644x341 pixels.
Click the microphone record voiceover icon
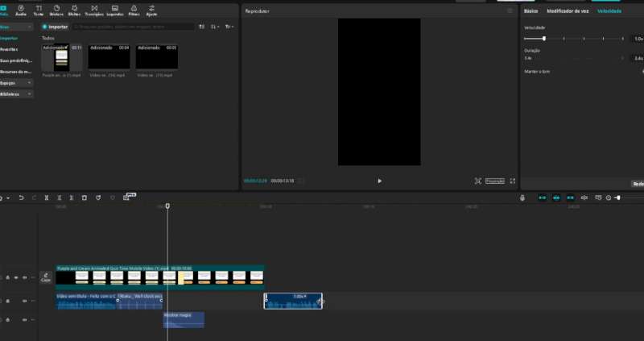[x=522, y=198]
